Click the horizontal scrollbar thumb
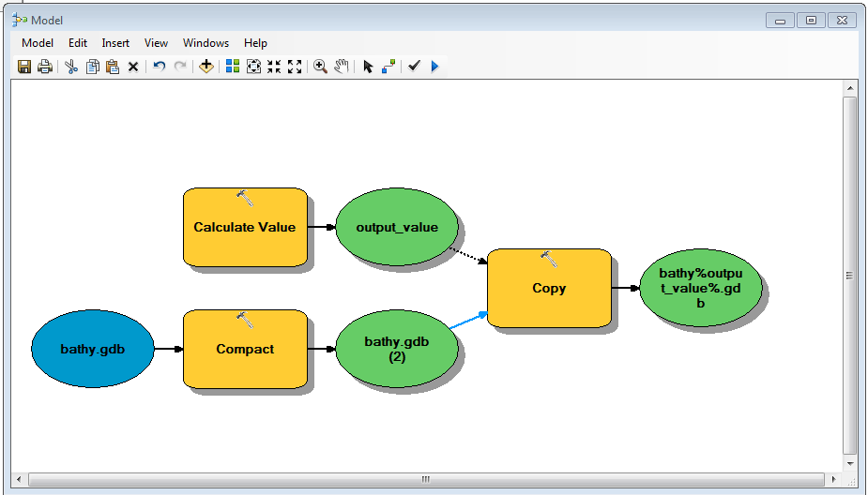868x495 pixels. pyautogui.click(x=424, y=479)
